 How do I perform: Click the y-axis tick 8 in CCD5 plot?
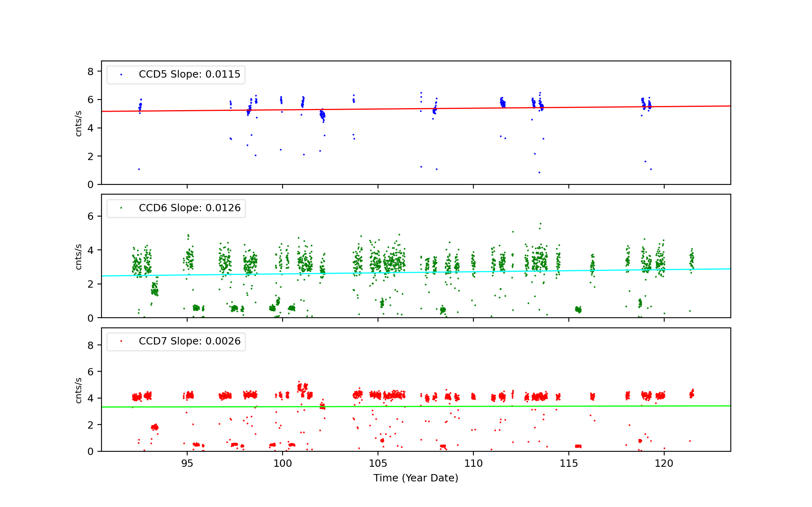(91, 72)
